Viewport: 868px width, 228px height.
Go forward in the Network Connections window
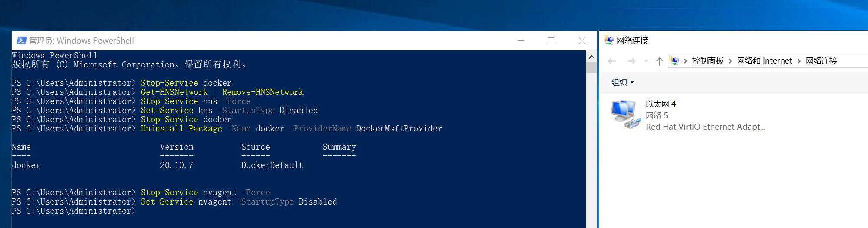click(x=631, y=61)
